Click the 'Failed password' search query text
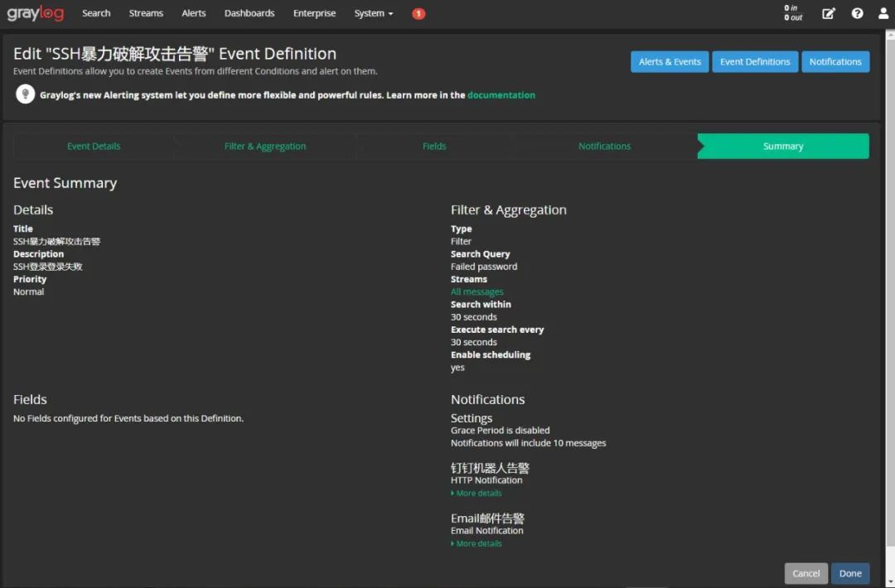The height and width of the screenshot is (588, 895). pos(484,267)
